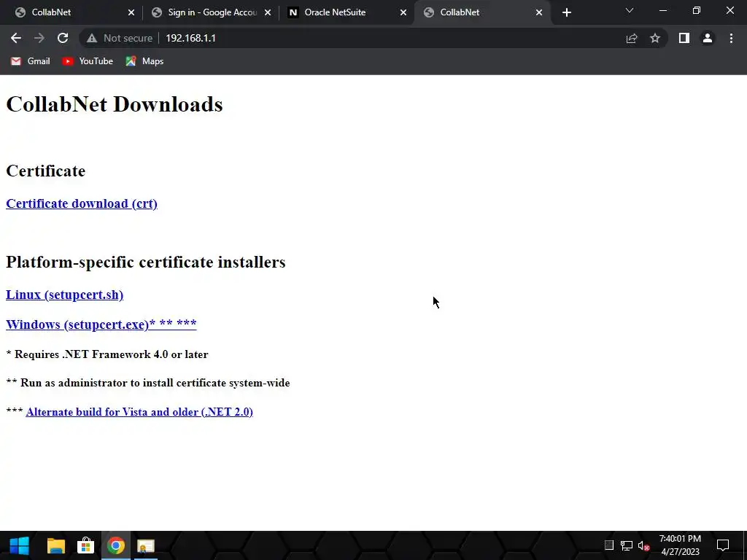747x560 pixels.
Task: Close the Oracle NetSuite tab
Action: coord(403,13)
